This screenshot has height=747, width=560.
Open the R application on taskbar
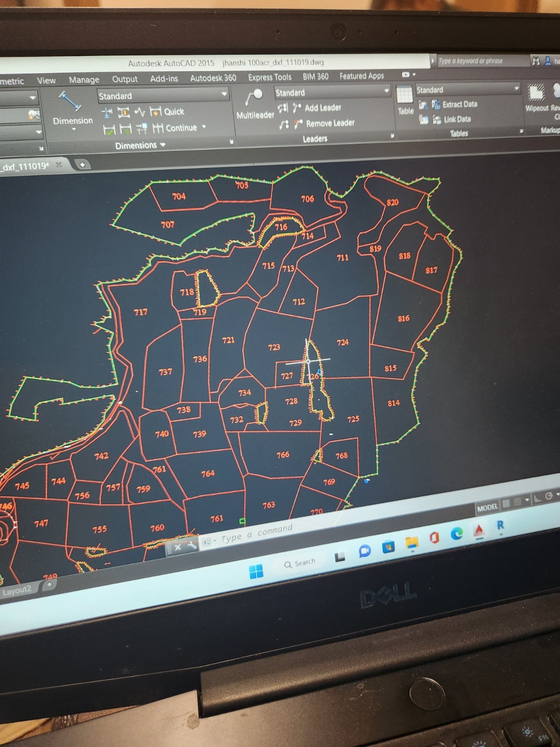pos(500,525)
